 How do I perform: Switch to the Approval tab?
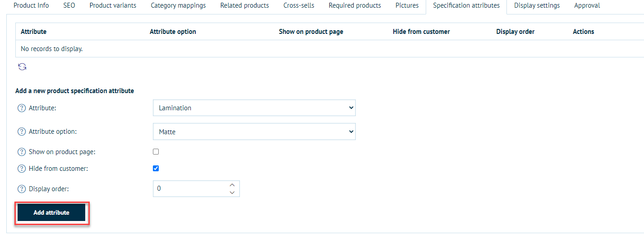tap(587, 5)
